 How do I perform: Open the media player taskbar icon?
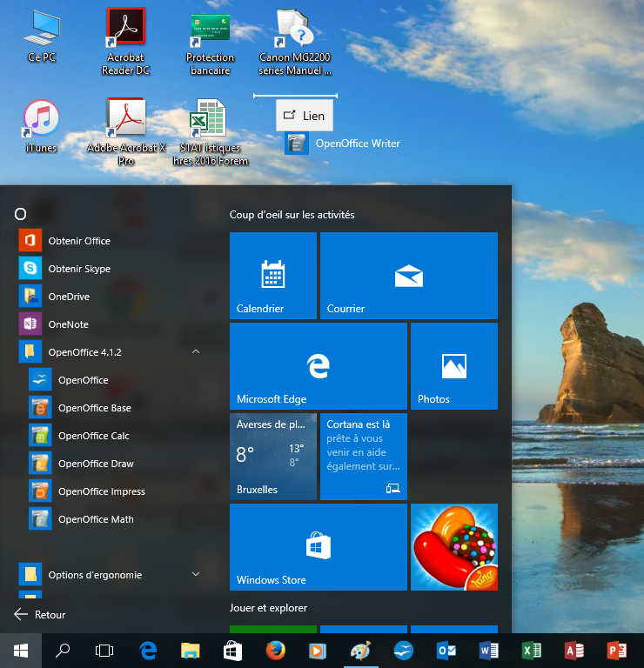click(x=318, y=651)
